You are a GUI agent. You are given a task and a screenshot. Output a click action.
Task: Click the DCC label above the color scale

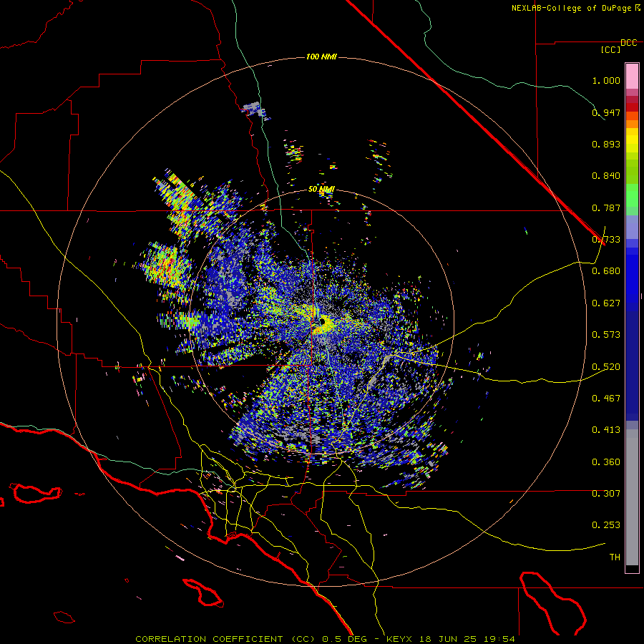629,43
